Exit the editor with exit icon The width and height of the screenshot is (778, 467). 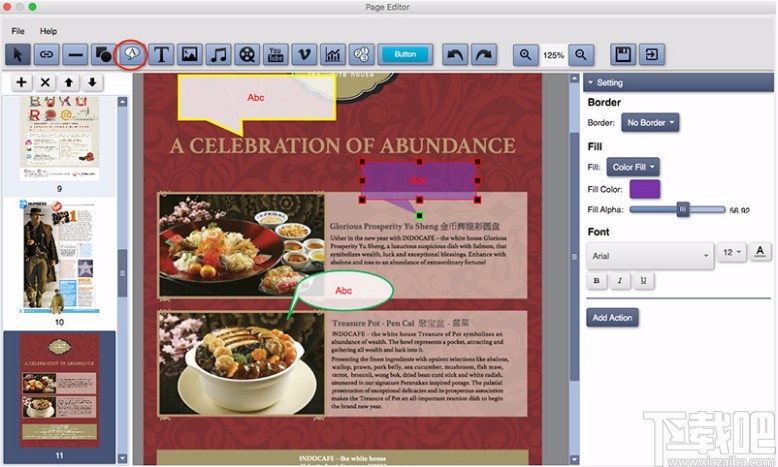[x=652, y=55]
